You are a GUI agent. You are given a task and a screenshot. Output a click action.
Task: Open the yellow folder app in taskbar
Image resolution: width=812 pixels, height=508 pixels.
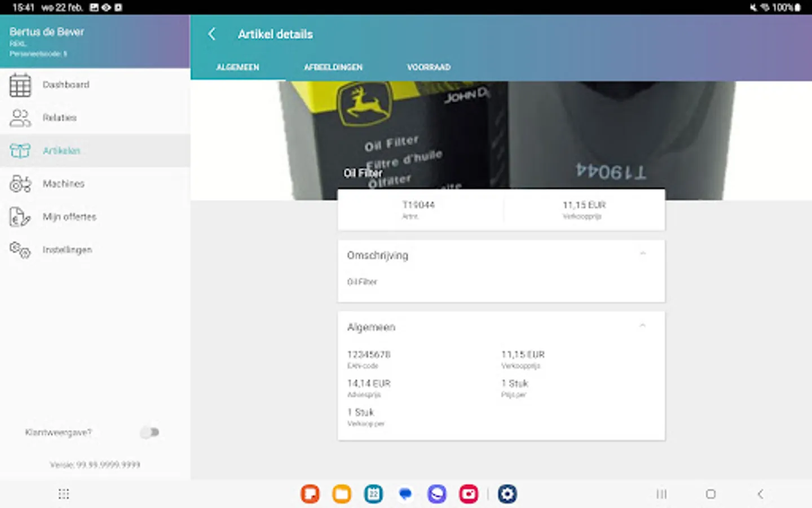click(342, 494)
